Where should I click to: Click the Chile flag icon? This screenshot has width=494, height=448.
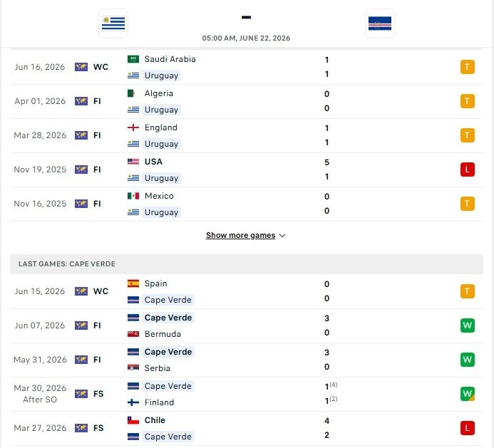click(133, 420)
